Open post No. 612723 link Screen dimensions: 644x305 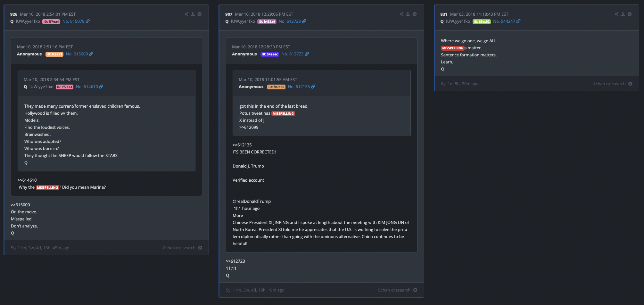click(x=293, y=54)
